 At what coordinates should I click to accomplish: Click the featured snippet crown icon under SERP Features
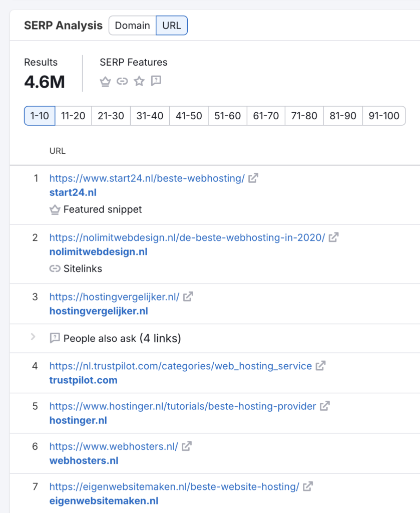click(x=105, y=81)
